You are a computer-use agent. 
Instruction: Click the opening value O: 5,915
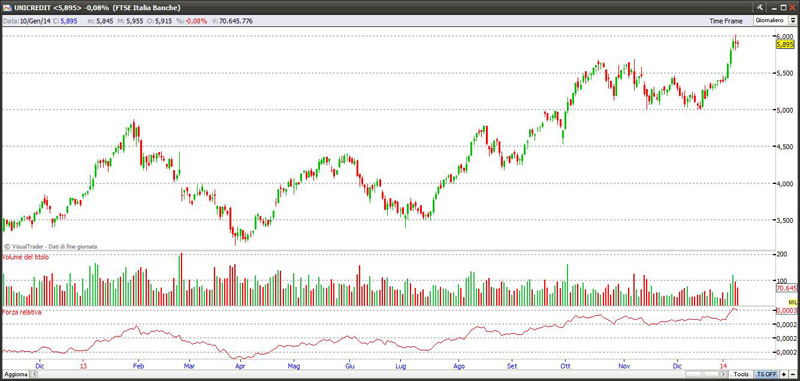point(161,21)
